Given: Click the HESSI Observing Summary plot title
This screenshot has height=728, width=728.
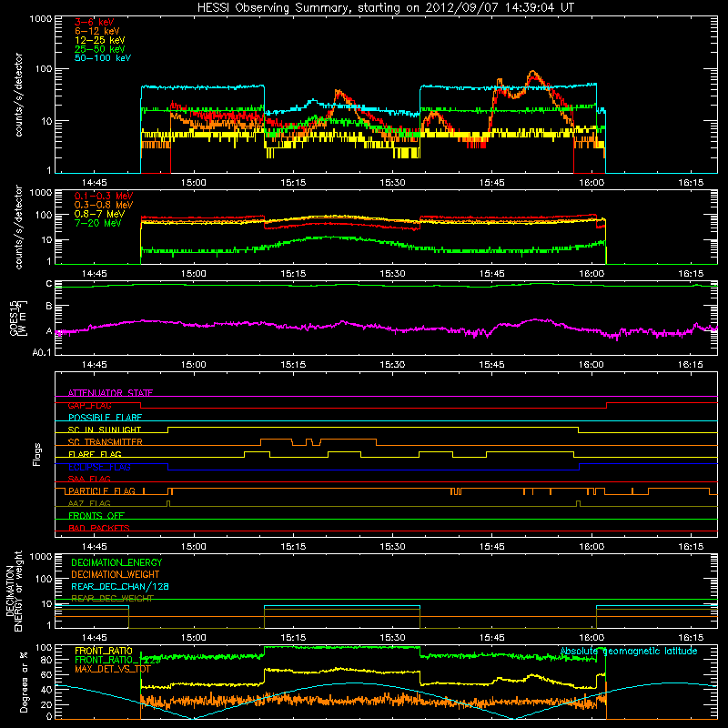Looking at the screenshot, I should (x=386, y=8).
